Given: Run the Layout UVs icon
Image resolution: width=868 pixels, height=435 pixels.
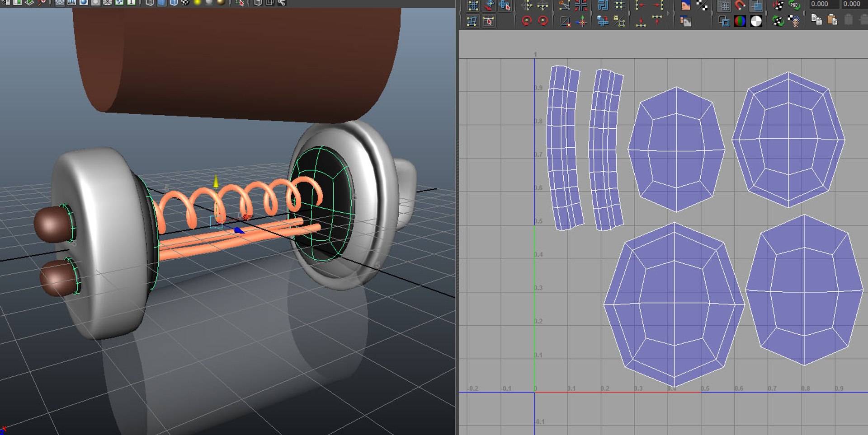Looking at the screenshot, I should pyautogui.click(x=603, y=5).
